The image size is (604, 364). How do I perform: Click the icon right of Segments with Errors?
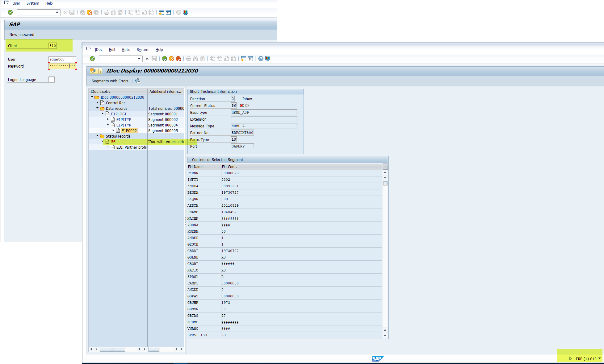click(x=138, y=81)
